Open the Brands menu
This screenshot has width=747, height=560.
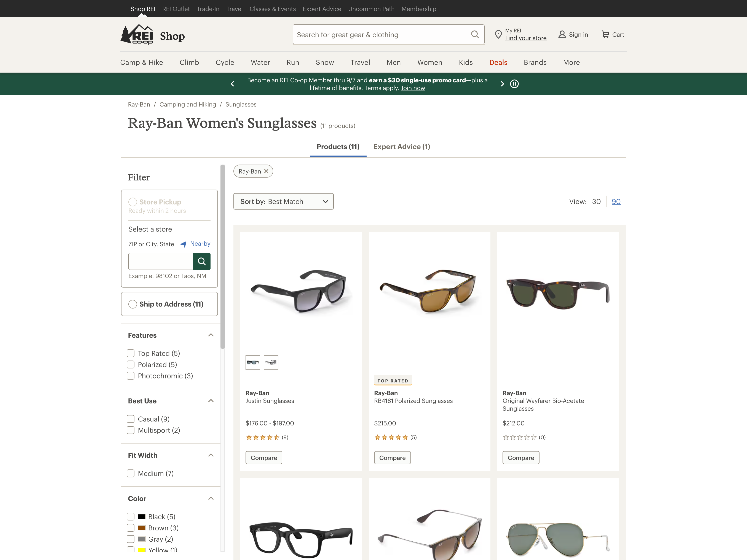pos(535,62)
